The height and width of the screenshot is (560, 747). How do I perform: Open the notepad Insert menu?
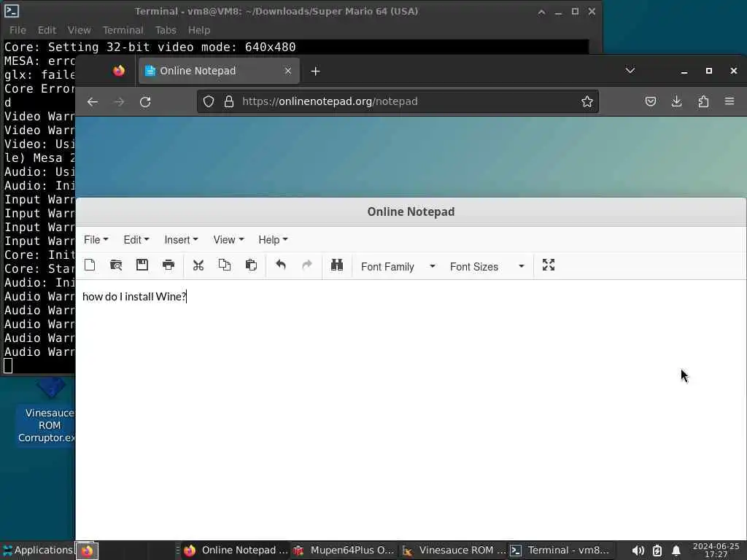pos(181,239)
